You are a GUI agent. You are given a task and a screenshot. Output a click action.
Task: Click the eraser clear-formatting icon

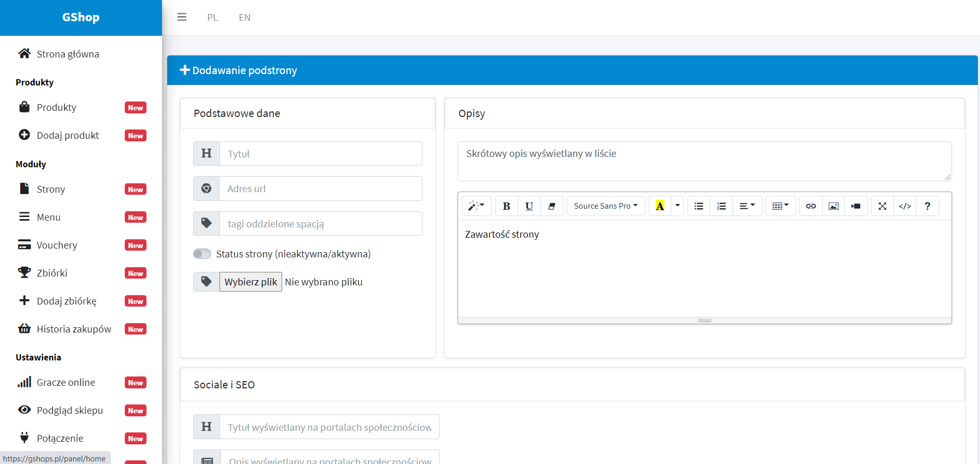coord(551,206)
